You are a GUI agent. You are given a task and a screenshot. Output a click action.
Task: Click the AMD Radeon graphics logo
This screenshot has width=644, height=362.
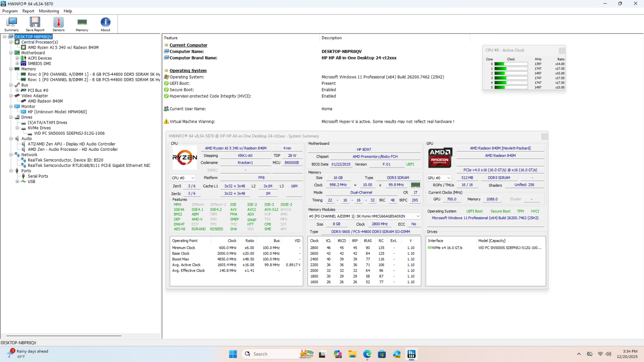tap(440, 157)
